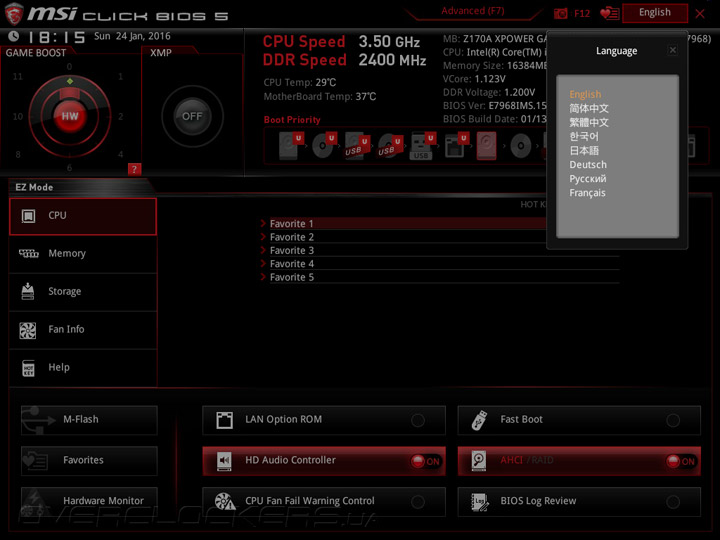This screenshot has width=720, height=540.
Task: Choose Deutsch in the Language list
Action: tap(588, 165)
